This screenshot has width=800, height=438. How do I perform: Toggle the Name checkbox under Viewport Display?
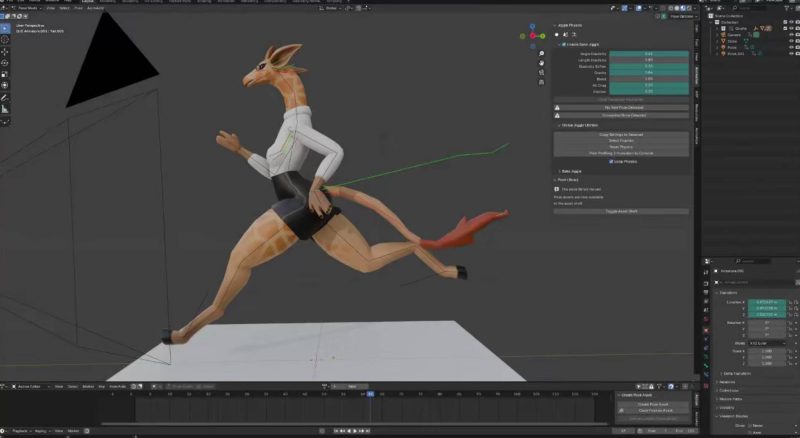click(750, 426)
